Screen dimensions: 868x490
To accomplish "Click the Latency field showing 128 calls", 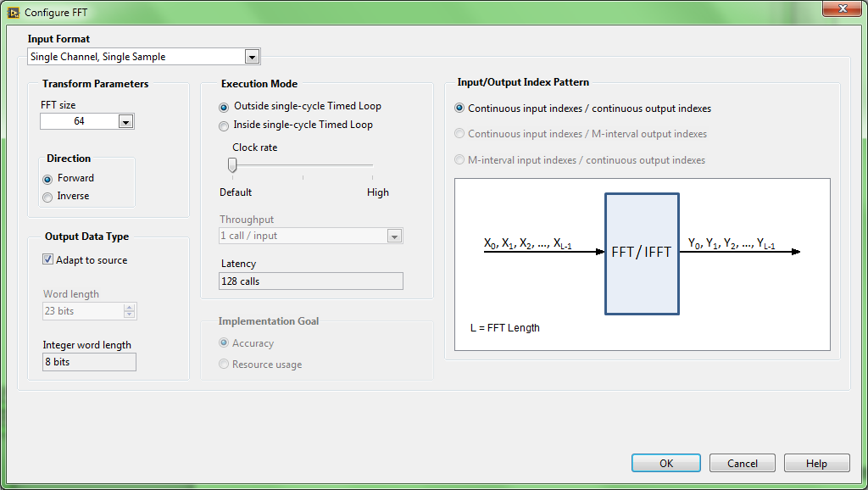I will pos(311,281).
